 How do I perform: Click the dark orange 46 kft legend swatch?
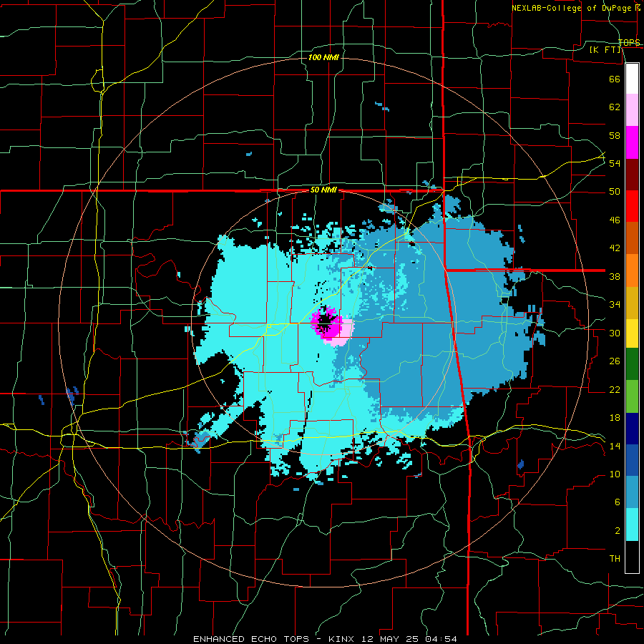click(632, 238)
